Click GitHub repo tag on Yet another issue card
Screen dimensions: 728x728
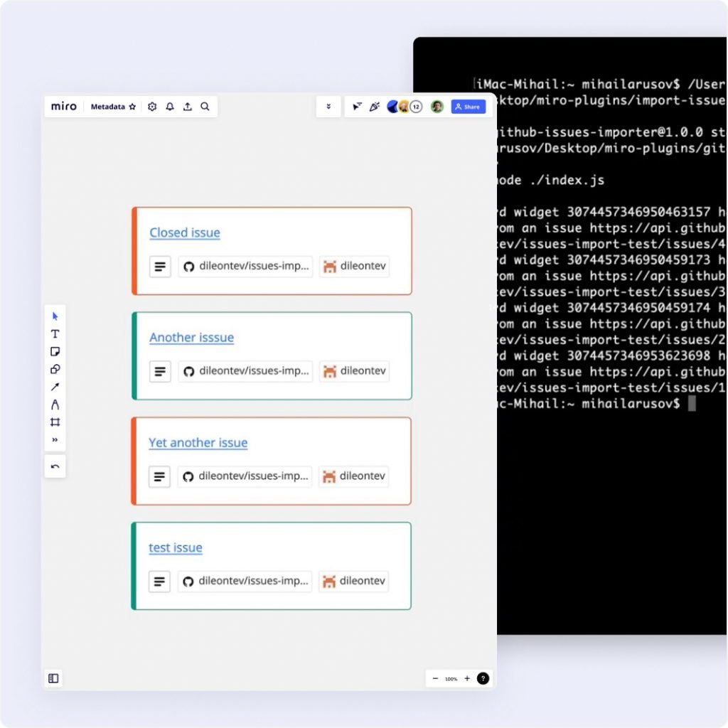pos(245,476)
